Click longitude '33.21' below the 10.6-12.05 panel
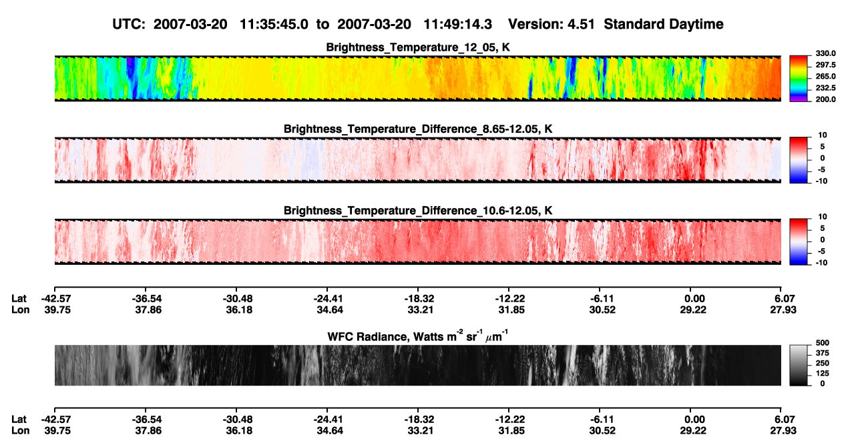 click(419, 309)
